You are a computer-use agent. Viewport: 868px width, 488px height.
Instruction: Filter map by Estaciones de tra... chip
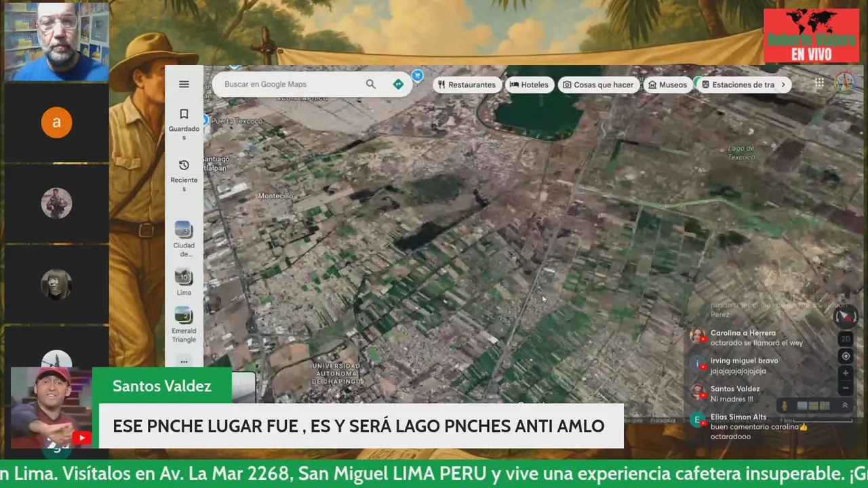(x=738, y=85)
